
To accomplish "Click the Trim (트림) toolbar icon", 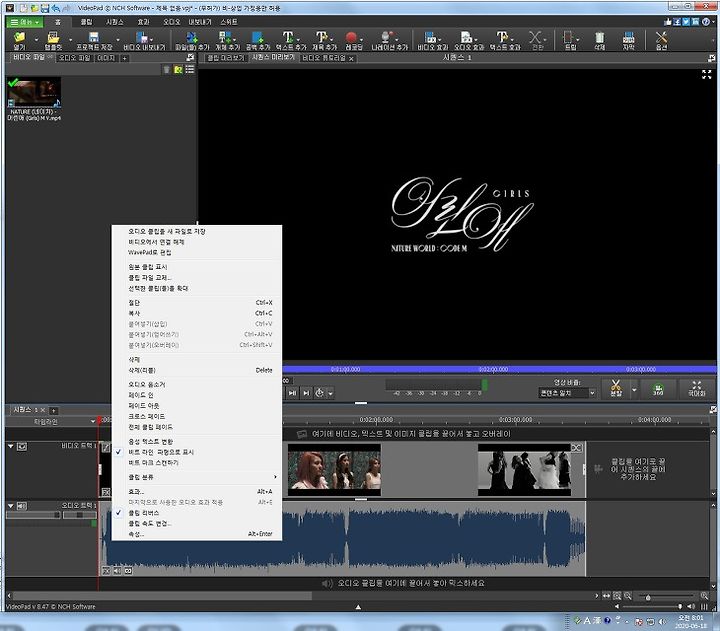I will pyautogui.click(x=568, y=37).
